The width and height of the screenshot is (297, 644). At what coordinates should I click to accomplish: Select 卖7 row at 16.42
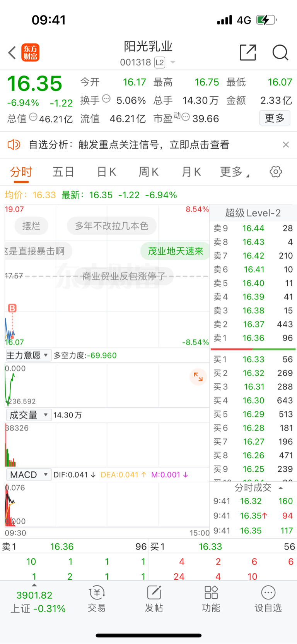(x=253, y=256)
